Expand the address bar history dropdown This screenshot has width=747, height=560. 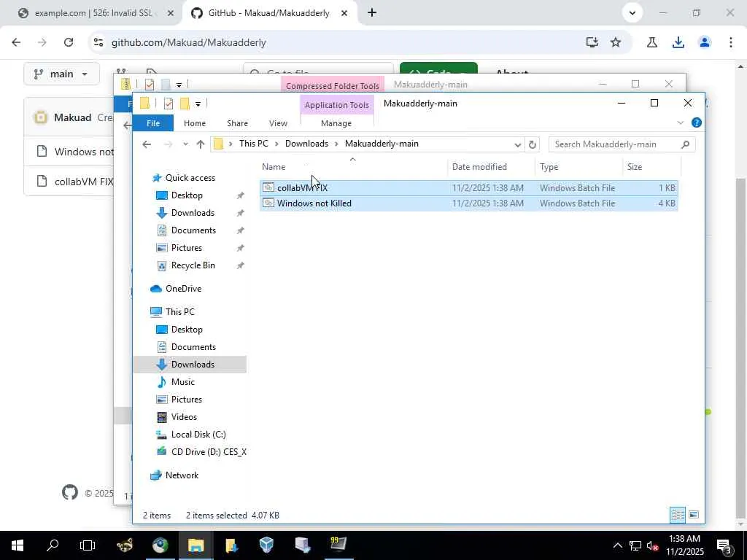517,144
